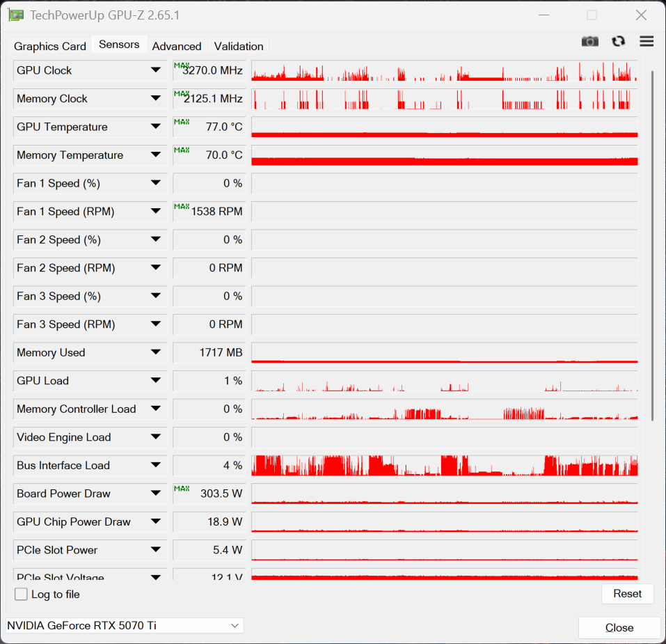Click the GPU Load history graph
666x644 pixels.
[444, 381]
